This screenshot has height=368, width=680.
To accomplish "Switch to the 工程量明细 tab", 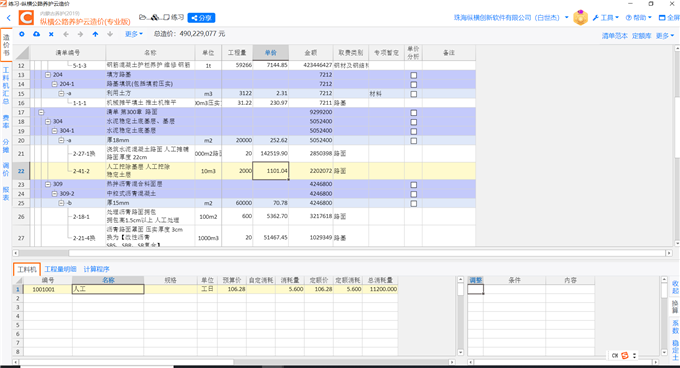I will pyautogui.click(x=60, y=269).
